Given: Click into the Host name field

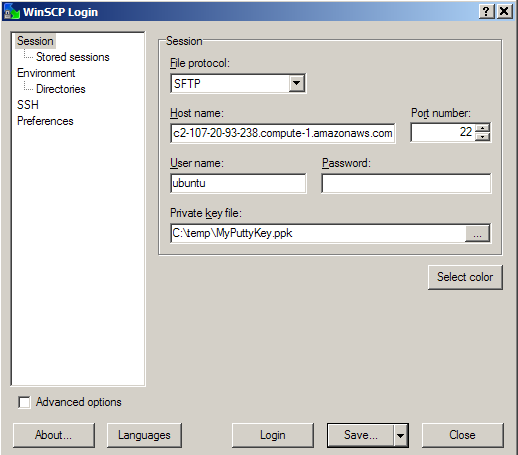Looking at the screenshot, I should (x=283, y=133).
